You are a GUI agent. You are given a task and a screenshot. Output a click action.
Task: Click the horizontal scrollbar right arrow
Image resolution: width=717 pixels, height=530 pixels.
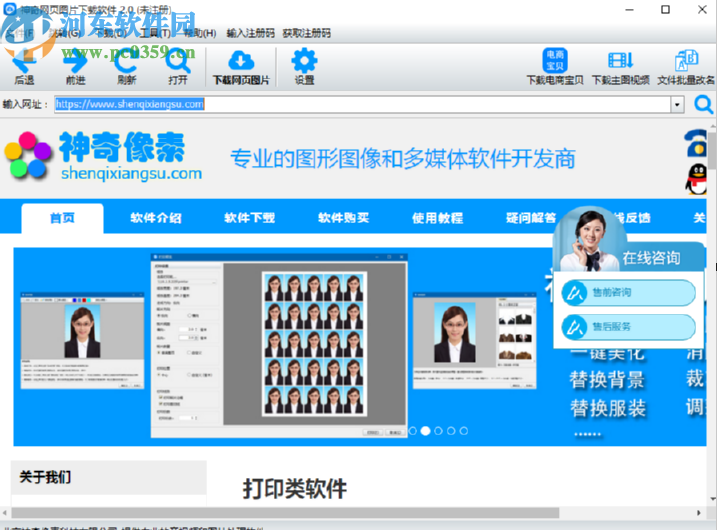pos(699,513)
